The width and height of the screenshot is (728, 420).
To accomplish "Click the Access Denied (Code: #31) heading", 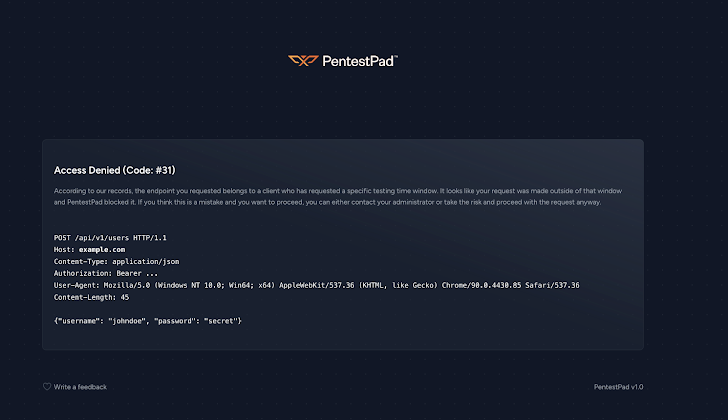I will point(115,170).
